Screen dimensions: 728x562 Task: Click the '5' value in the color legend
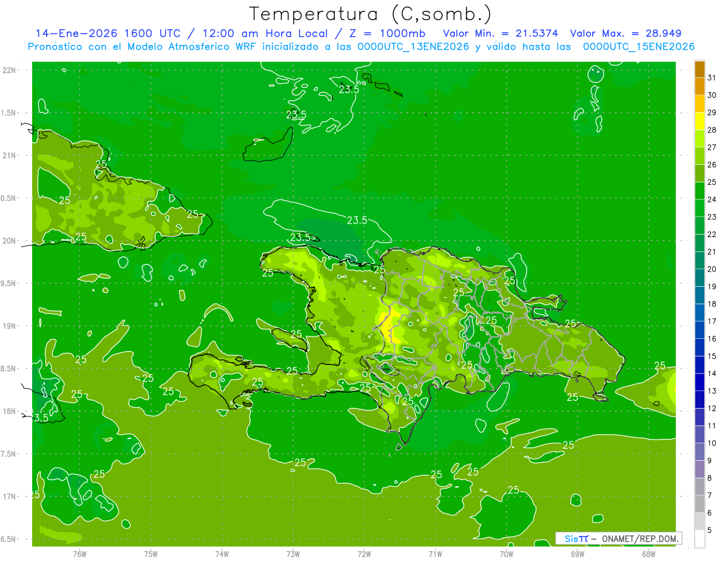710,530
